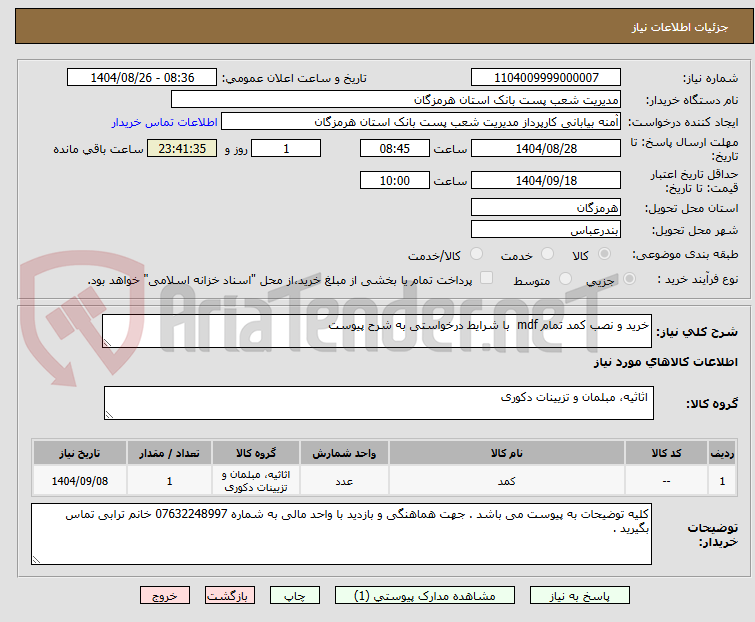Click the توضیحات خریدار notes textbox
The width and height of the screenshot is (755, 622).
(341, 534)
